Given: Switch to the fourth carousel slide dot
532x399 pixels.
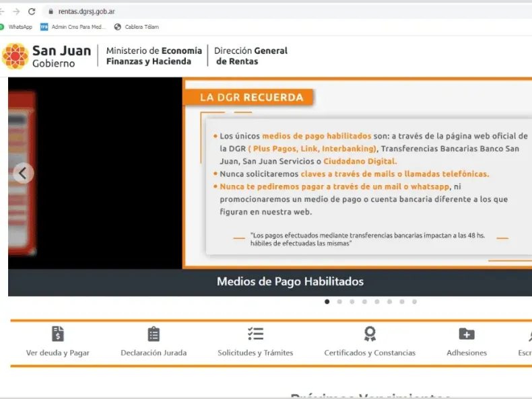Looking at the screenshot, I should coord(364,301).
